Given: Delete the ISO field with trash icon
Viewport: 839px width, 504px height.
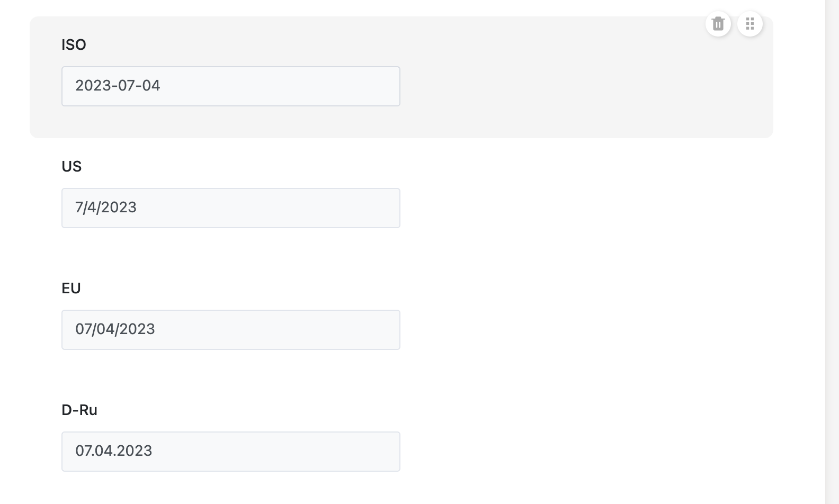Looking at the screenshot, I should tap(718, 24).
